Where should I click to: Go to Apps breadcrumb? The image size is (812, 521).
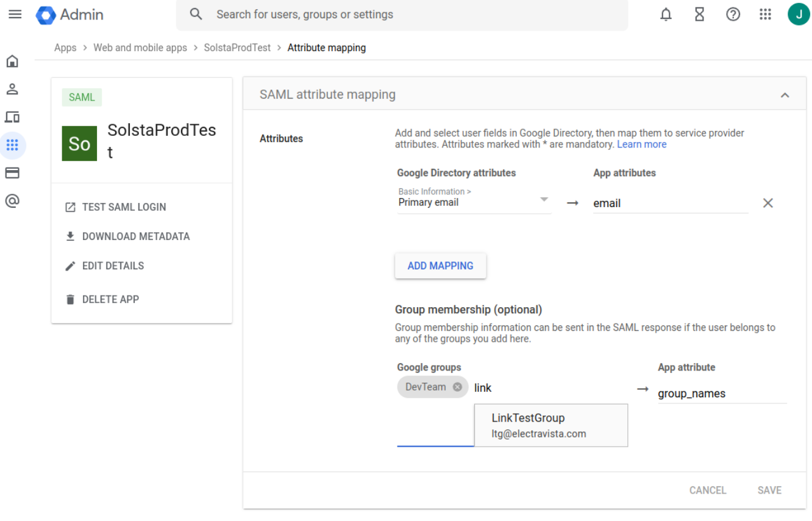tap(65, 48)
